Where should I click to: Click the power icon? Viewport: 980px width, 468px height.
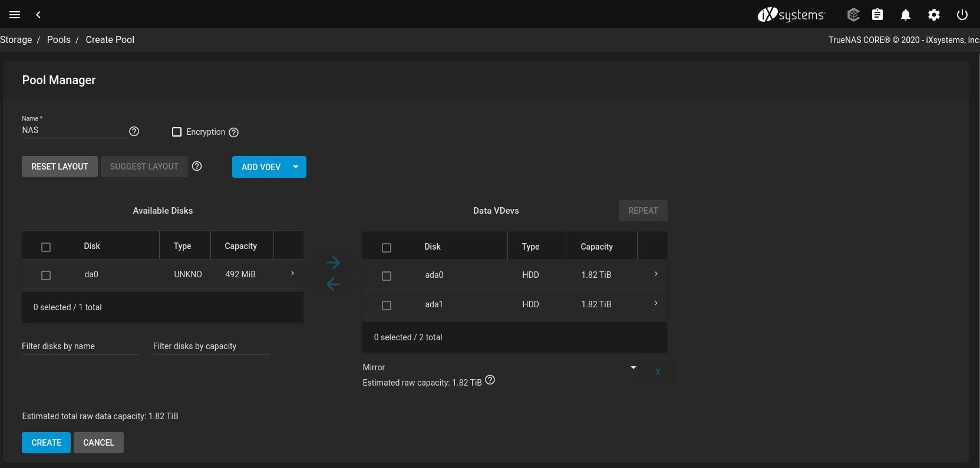(x=962, y=15)
